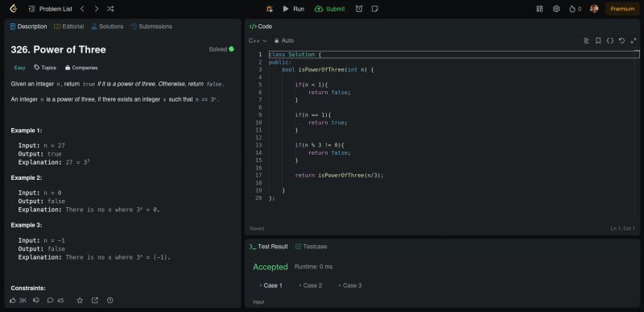This screenshot has width=644, height=312.
Task: Reset code with the undo arrow icon
Action: point(621,40)
